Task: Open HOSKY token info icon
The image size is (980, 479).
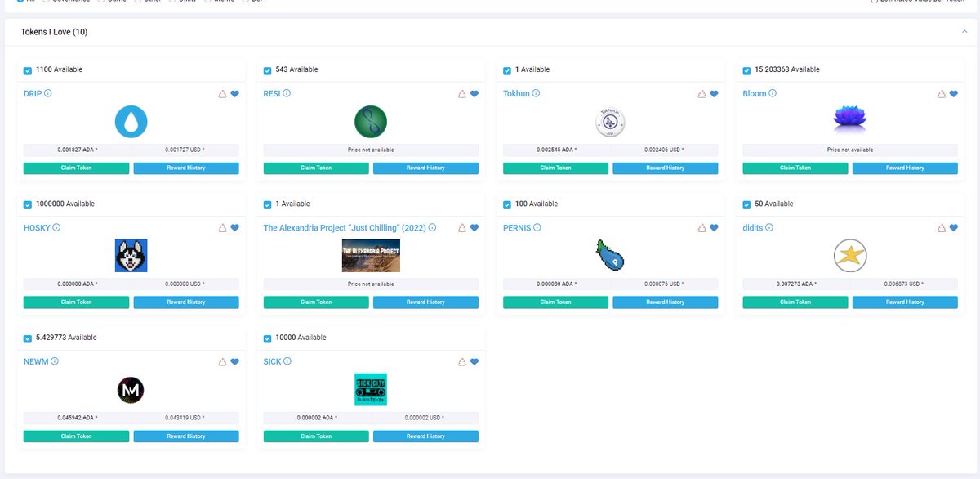Action: (56, 228)
